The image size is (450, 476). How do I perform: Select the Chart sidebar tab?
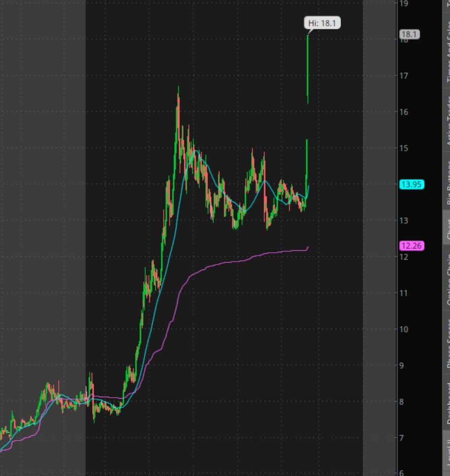pyautogui.click(x=447, y=227)
